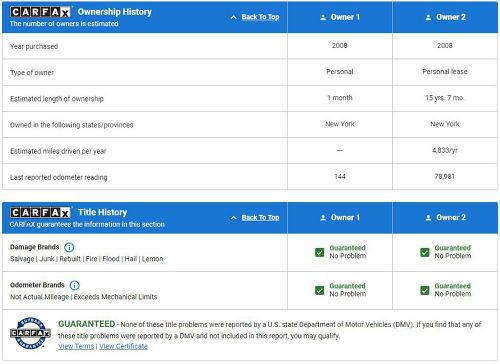The image size is (500, 364).
Task: Click the 'Odometer Brands' label
Action: 37,285
